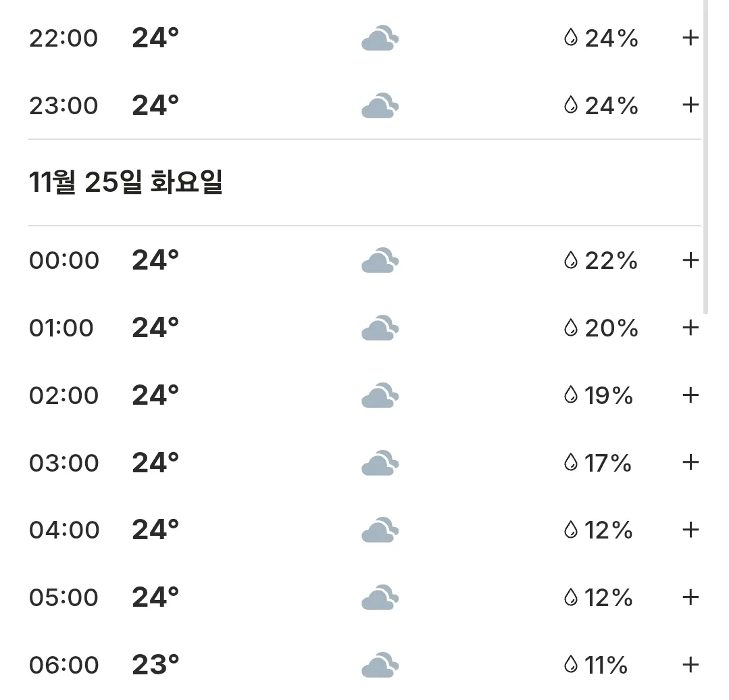Expand the 01:00 forecast with plus icon

[690, 328]
